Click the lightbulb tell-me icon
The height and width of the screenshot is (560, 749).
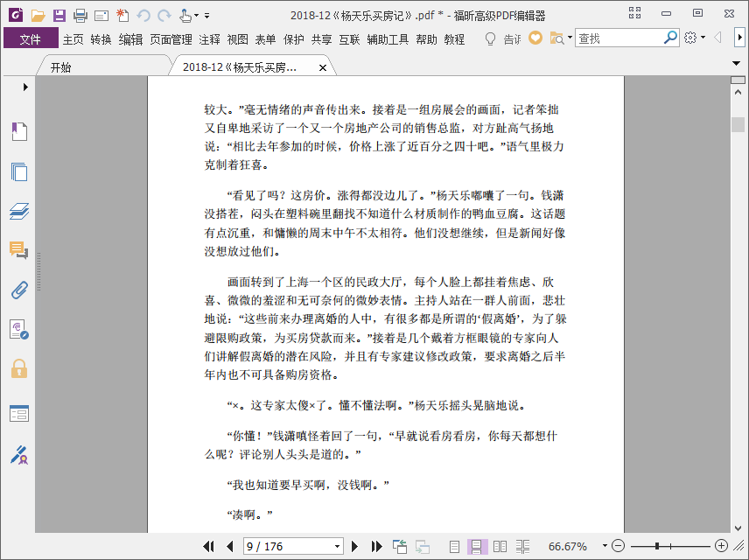tap(490, 38)
